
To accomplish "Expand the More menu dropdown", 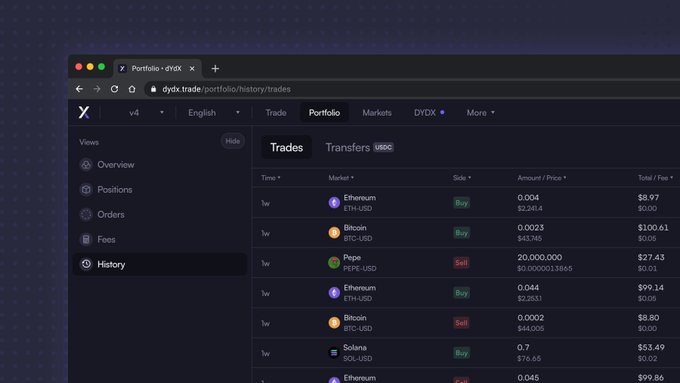I will tap(481, 113).
